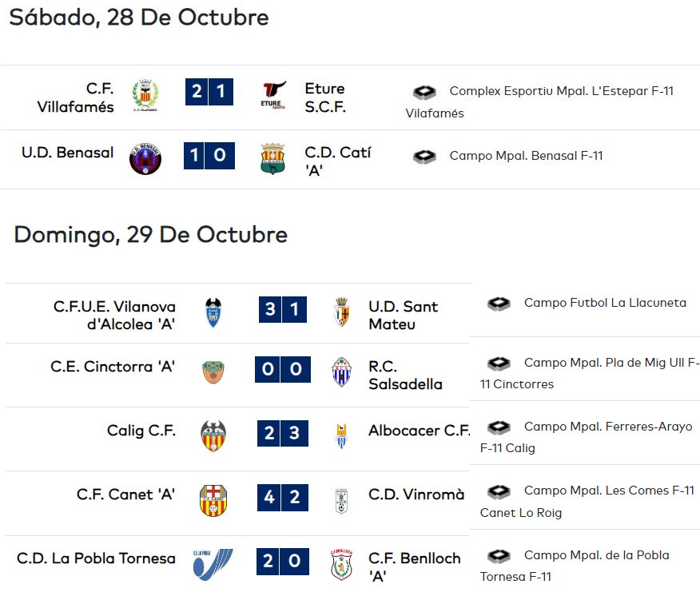The height and width of the screenshot is (604, 700).
Task: Click the R.C. Salsadella striped badge
Action: (341, 372)
